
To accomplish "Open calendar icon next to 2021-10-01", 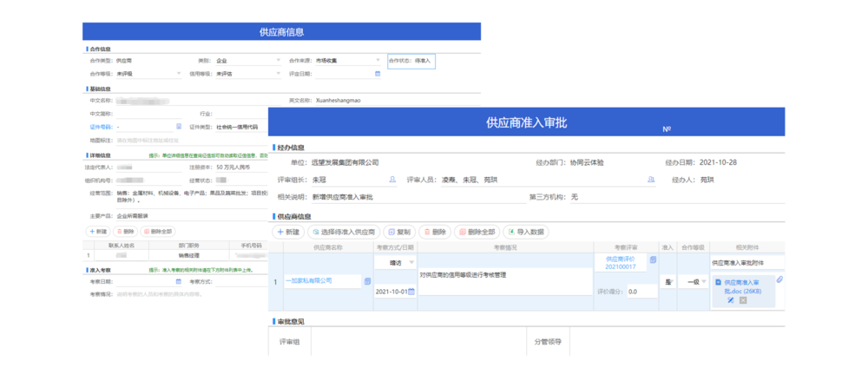I will 411,292.
